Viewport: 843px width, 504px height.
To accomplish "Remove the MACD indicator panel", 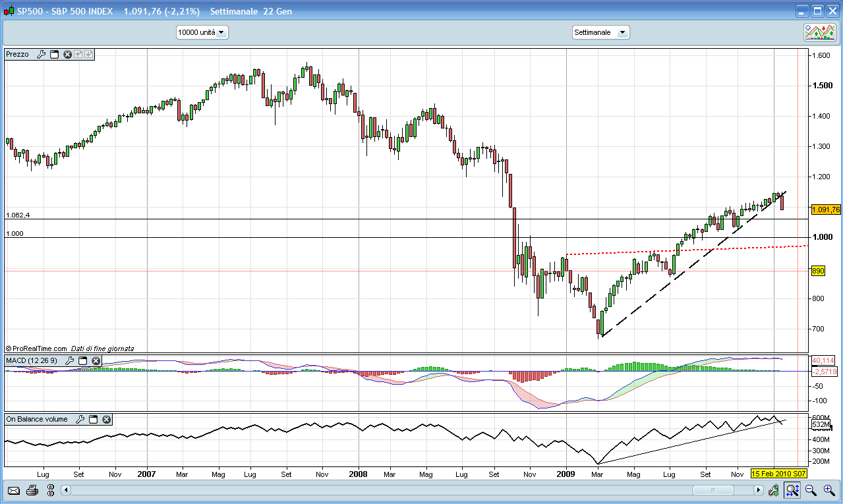I will tap(96, 360).
